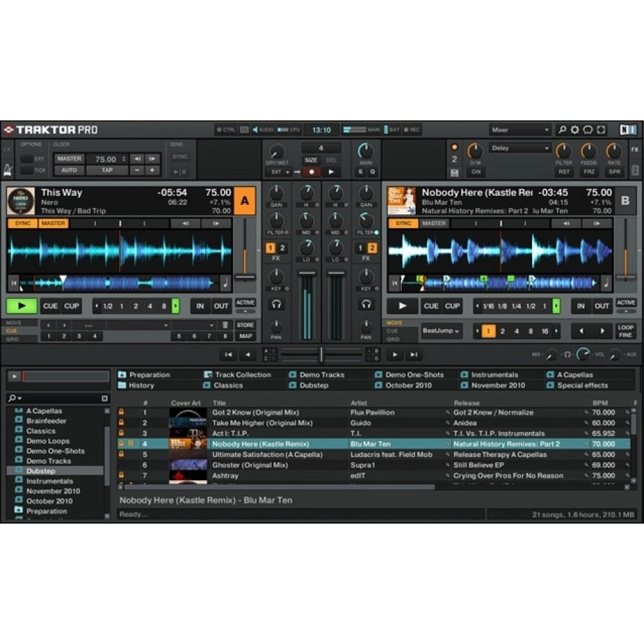Click the metronome icon in master panel
644x644 pixels.
point(8,169)
